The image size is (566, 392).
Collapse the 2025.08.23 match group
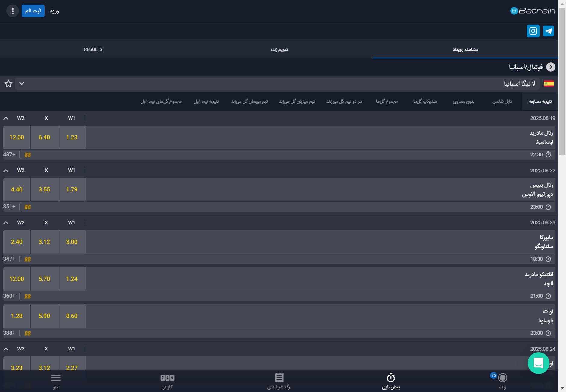(x=6, y=223)
